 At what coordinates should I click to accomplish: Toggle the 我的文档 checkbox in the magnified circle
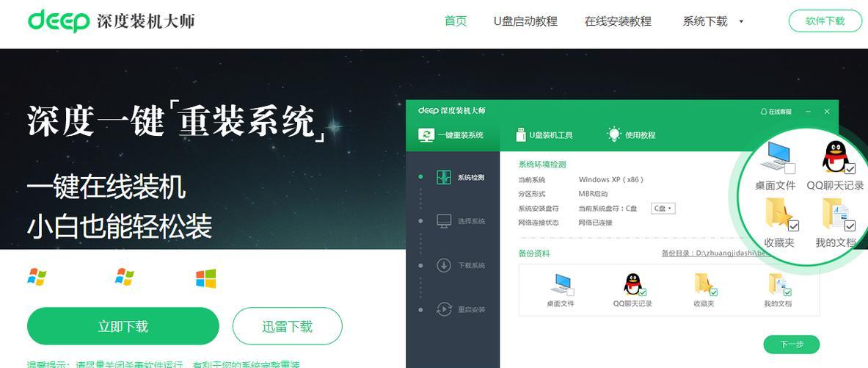[850, 226]
